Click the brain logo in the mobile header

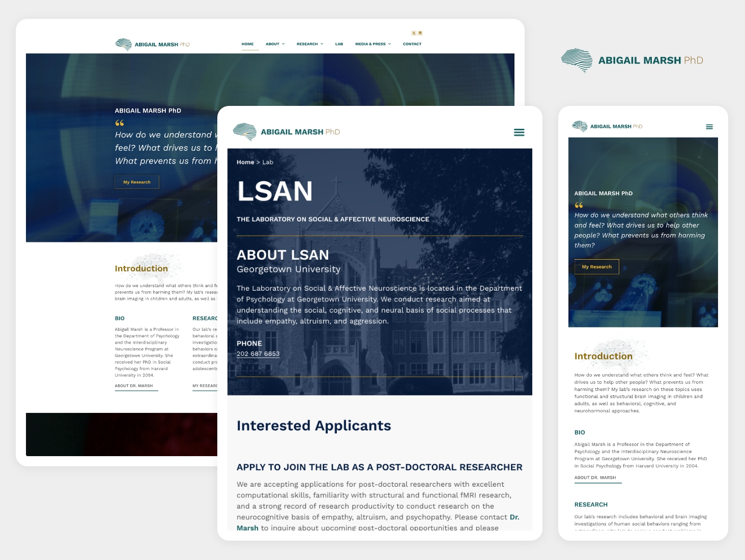pyautogui.click(x=579, y=126)
